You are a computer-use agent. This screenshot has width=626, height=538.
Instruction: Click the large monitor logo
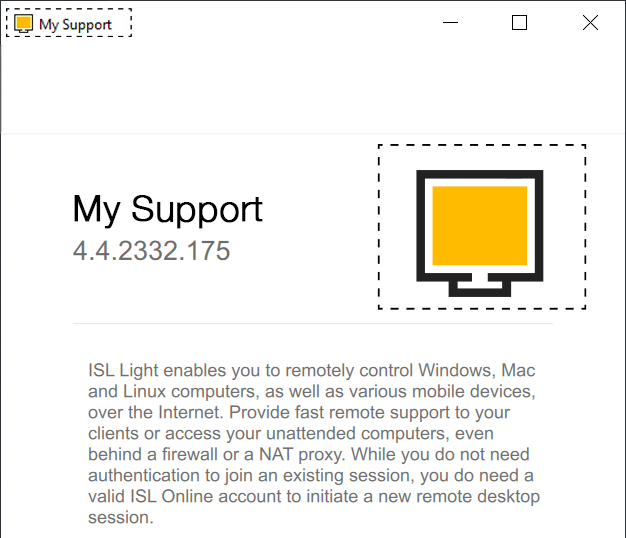(480, 228)
